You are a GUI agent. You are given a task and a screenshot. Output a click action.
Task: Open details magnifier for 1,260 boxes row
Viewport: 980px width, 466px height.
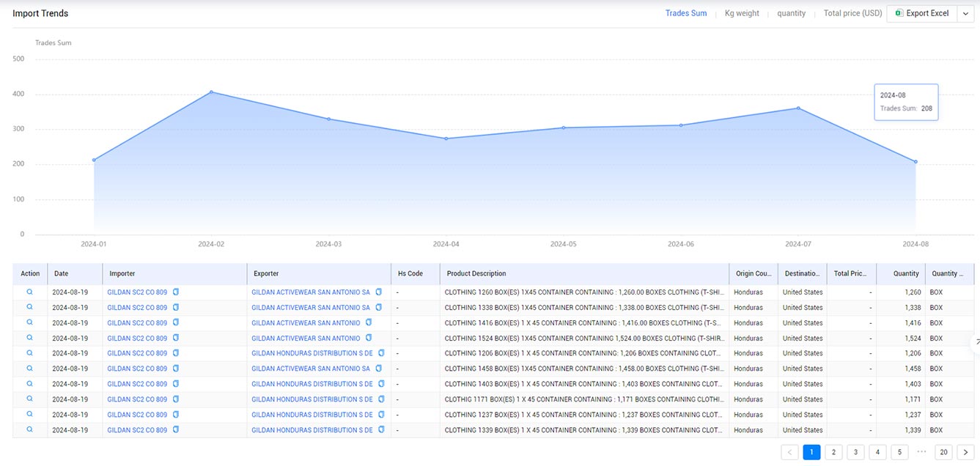(30, 292)
